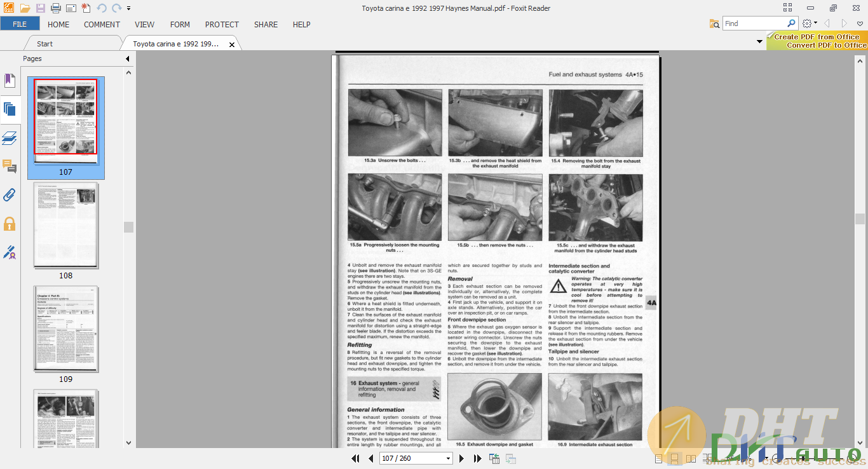Click the next view icon in status bar
Screen dimensions: 868x469
click(510, 458)
